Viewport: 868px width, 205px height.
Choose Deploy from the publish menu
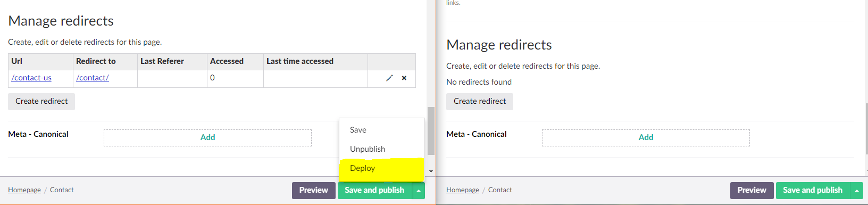pyautogui.click(x=381, y=168)
